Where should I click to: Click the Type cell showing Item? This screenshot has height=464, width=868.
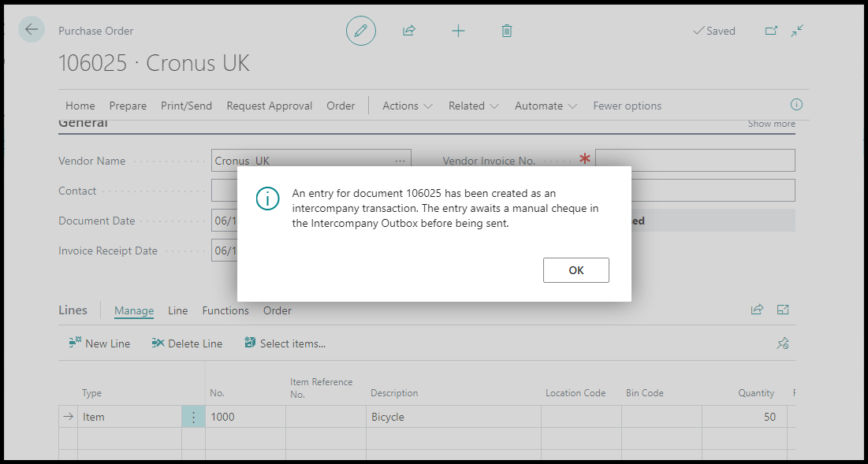tap(129, 417)
